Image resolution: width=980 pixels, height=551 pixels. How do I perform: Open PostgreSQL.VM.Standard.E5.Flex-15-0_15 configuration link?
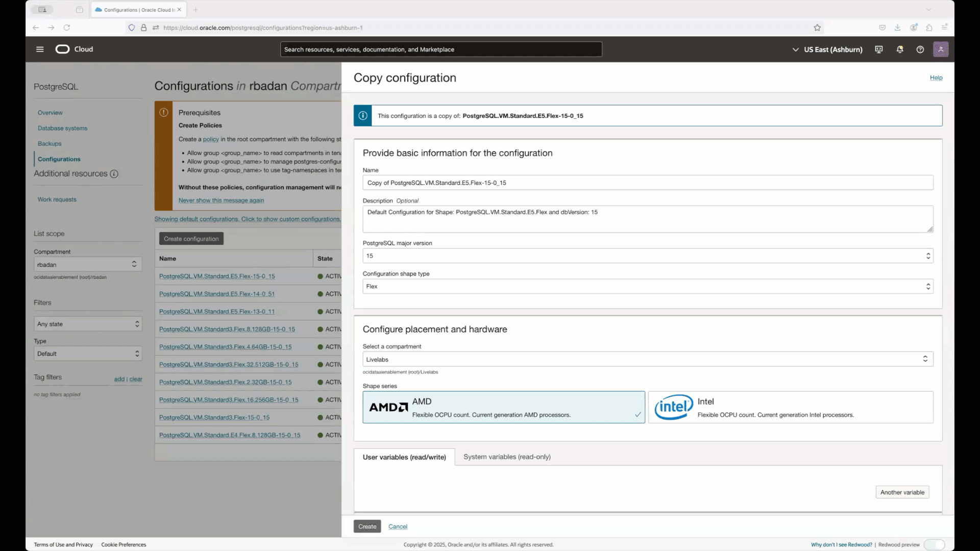point(217,276)
